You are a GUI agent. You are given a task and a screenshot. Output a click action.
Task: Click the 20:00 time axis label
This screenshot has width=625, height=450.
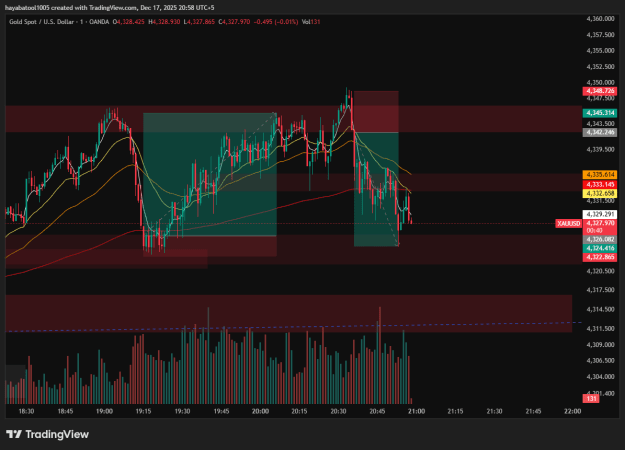point(260,411)
